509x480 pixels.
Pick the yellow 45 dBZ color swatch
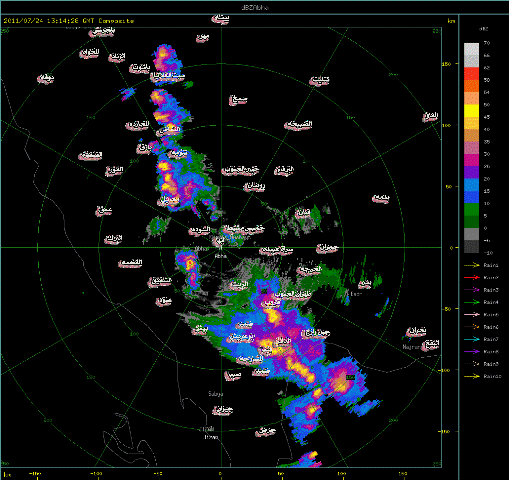point(471,111)
